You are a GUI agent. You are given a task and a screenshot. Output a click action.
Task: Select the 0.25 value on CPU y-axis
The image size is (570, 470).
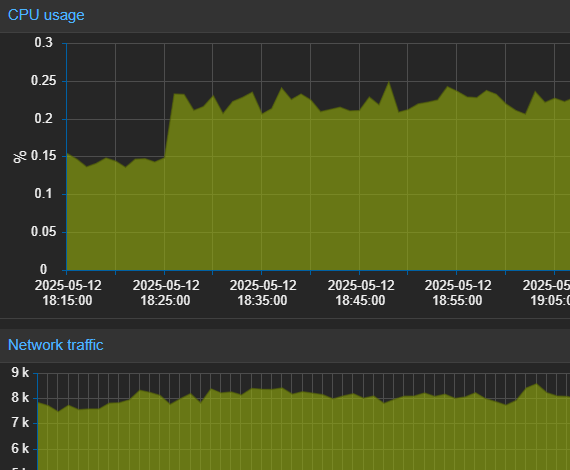pyautogui.click(x=44, y=81)
